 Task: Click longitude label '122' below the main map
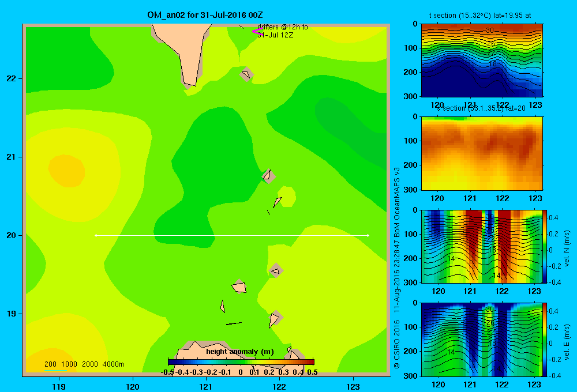coord(280,386)
